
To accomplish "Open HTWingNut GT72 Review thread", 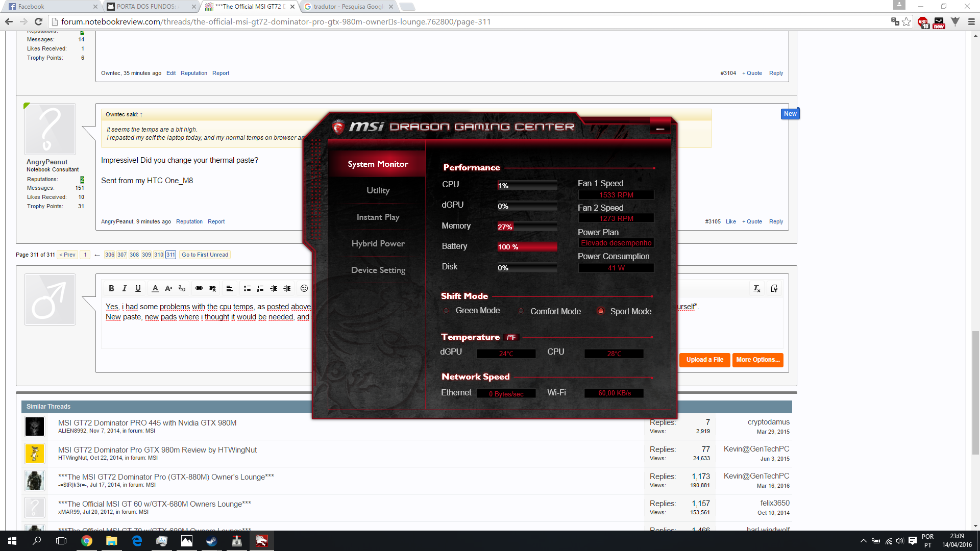I will click(157, 450).
